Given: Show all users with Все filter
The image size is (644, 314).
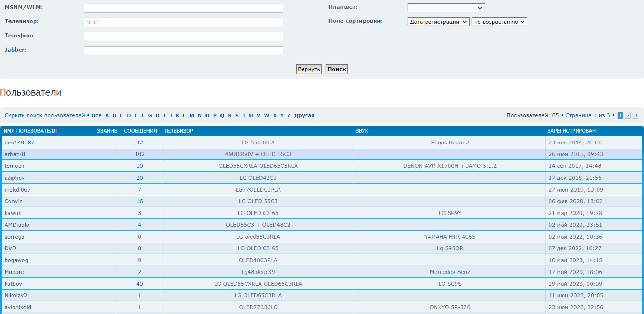Looking at the screenshot, I should click(x=96, y=115).
